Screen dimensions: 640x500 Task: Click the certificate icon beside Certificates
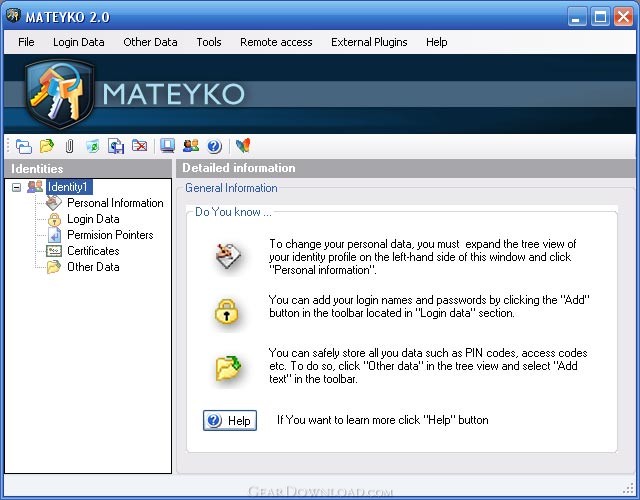54,251
